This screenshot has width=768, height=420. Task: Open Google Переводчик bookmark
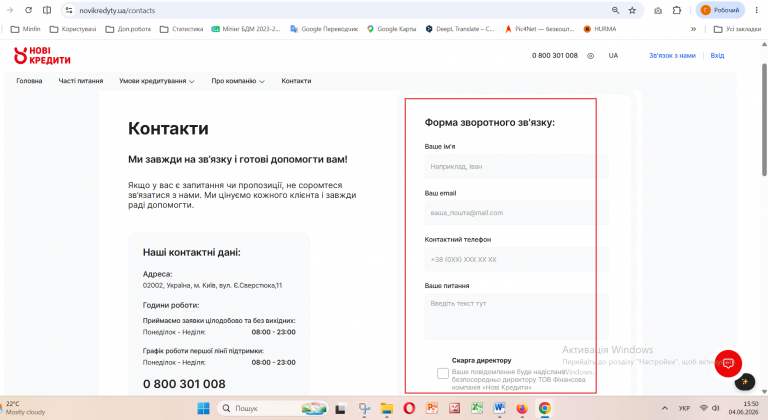(x=324, y=29)
